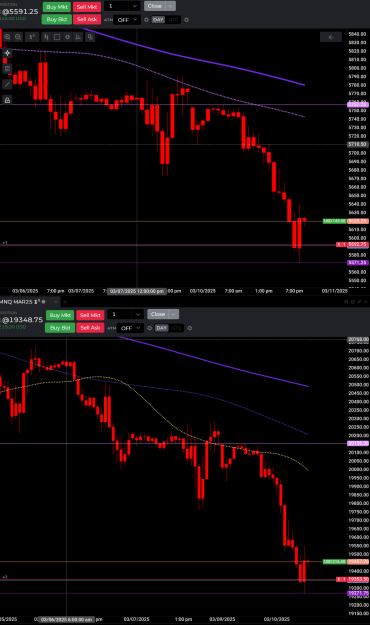Click the add tab plus next to MNQ MAR25
The width and height of the screenshot is (370, 625).
[65, 302]
